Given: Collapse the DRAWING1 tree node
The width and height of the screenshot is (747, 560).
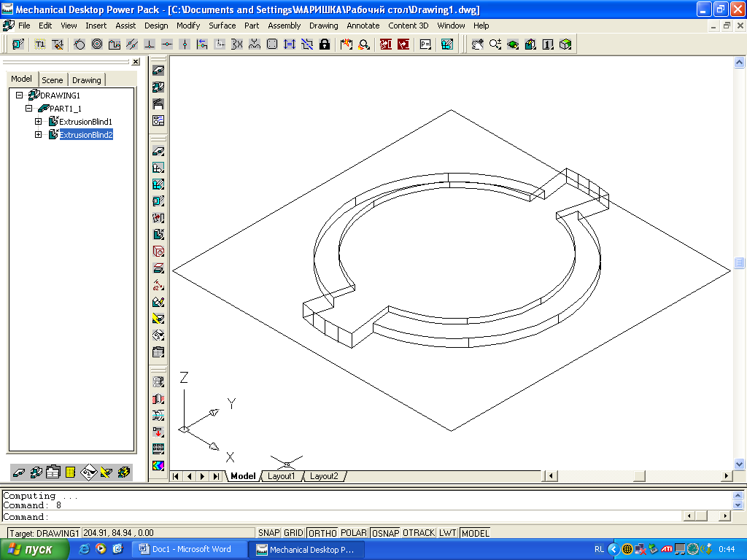Looking at the screenshot, I should (19, 96).
